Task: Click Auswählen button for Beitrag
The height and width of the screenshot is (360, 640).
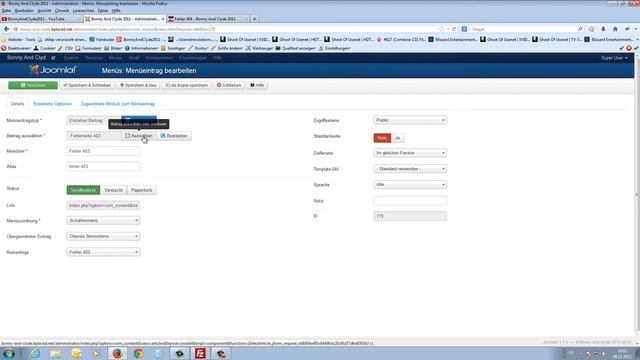Action: click(x=138, y=136)
